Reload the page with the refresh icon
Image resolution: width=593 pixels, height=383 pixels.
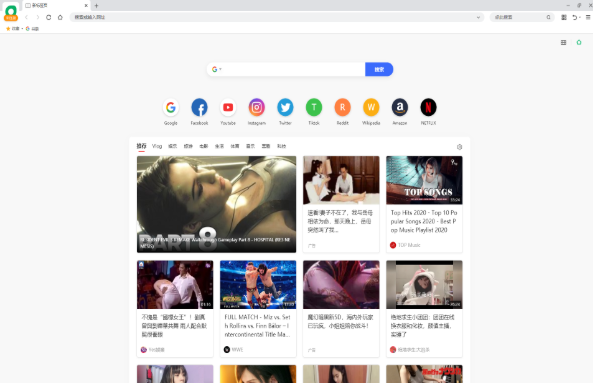pos(48,17)
